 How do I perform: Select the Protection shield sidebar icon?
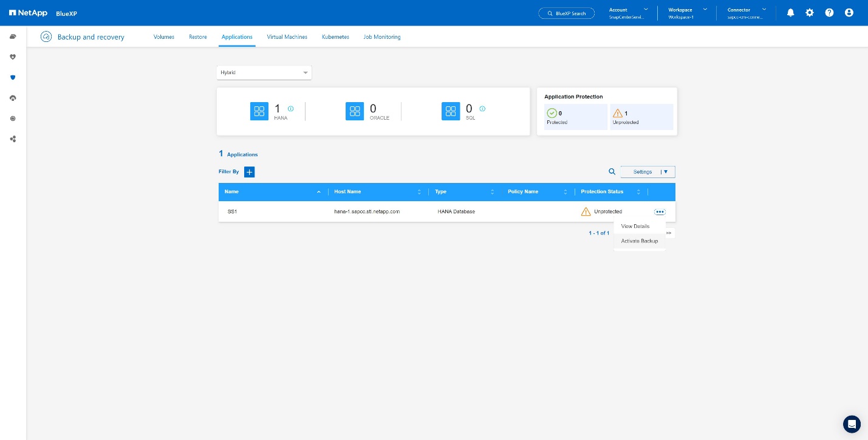click(x=13, y=77)
